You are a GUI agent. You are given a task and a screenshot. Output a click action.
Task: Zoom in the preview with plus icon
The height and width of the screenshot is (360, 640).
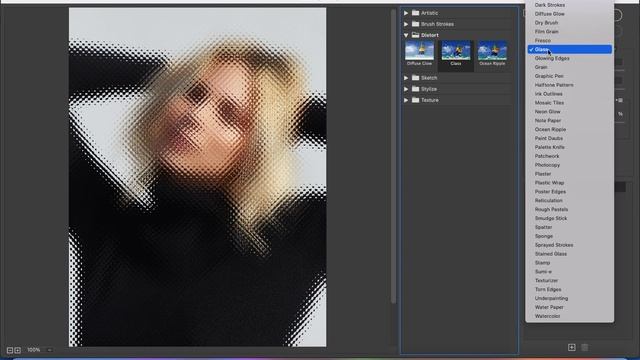click(18, 350)
